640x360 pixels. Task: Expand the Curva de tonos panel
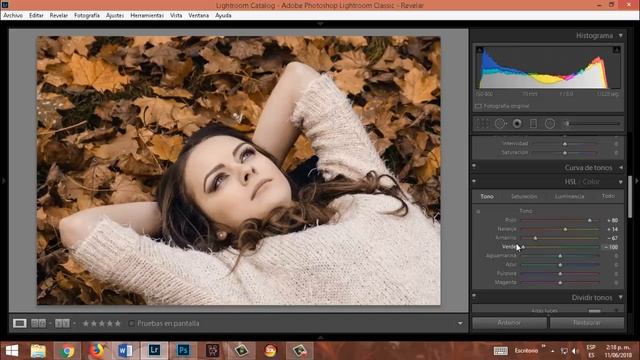[x=620, y=167]
